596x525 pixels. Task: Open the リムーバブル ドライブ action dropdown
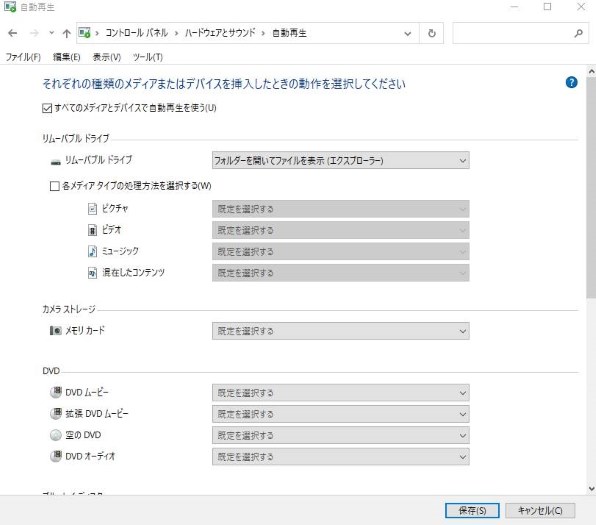click(x=341, y=160)
